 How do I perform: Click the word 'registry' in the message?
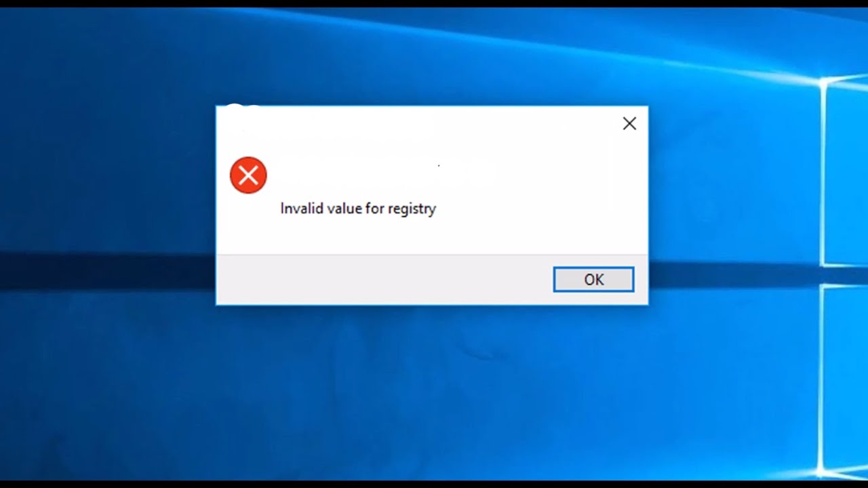(x=412, y=209)
